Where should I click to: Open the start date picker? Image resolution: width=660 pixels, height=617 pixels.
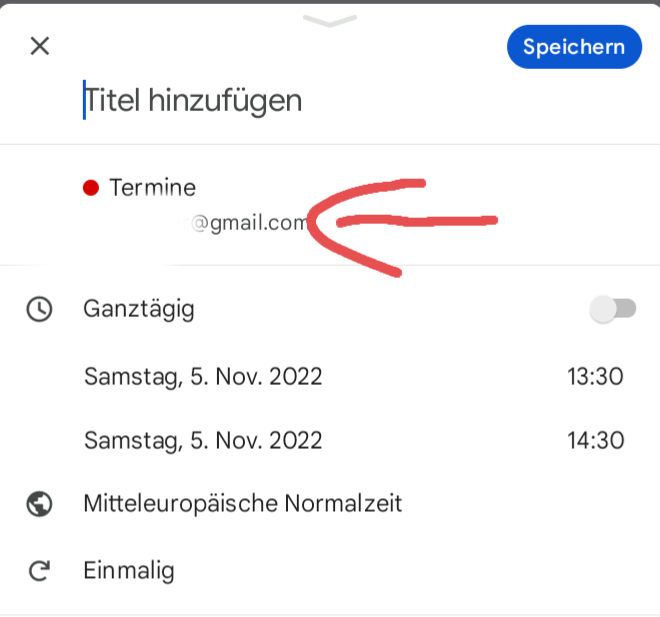pos(203,377)
